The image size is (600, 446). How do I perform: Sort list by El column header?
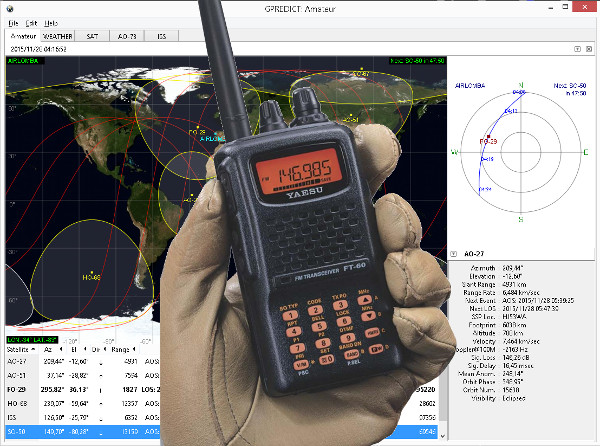coord(78,349)
